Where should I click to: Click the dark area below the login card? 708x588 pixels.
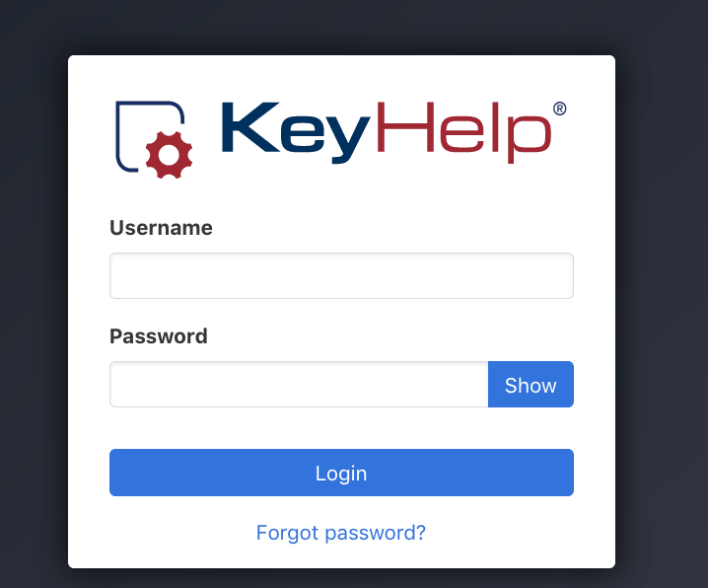[x=341, y=578]
